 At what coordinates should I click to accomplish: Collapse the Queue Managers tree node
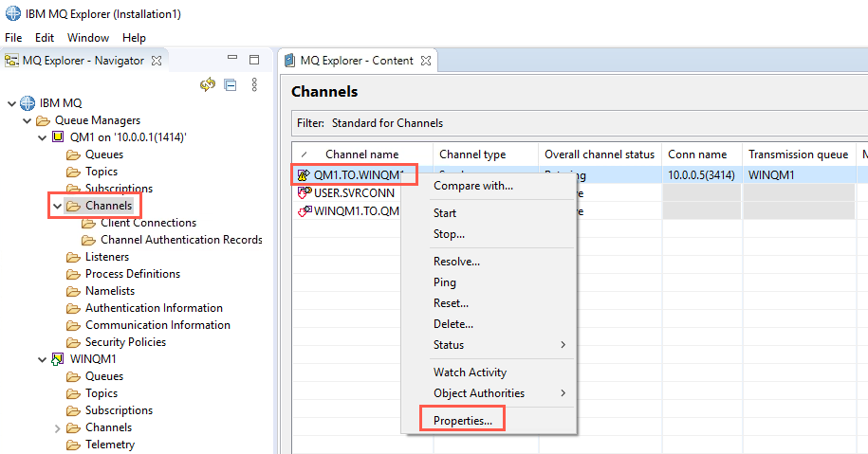click(x=27, y=120)
